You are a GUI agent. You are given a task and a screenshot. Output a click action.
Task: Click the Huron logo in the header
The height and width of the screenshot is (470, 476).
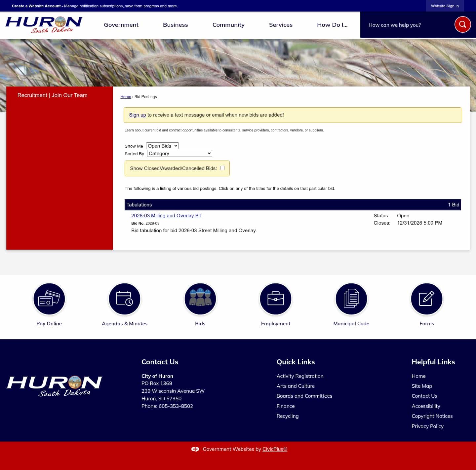point(43,24)
